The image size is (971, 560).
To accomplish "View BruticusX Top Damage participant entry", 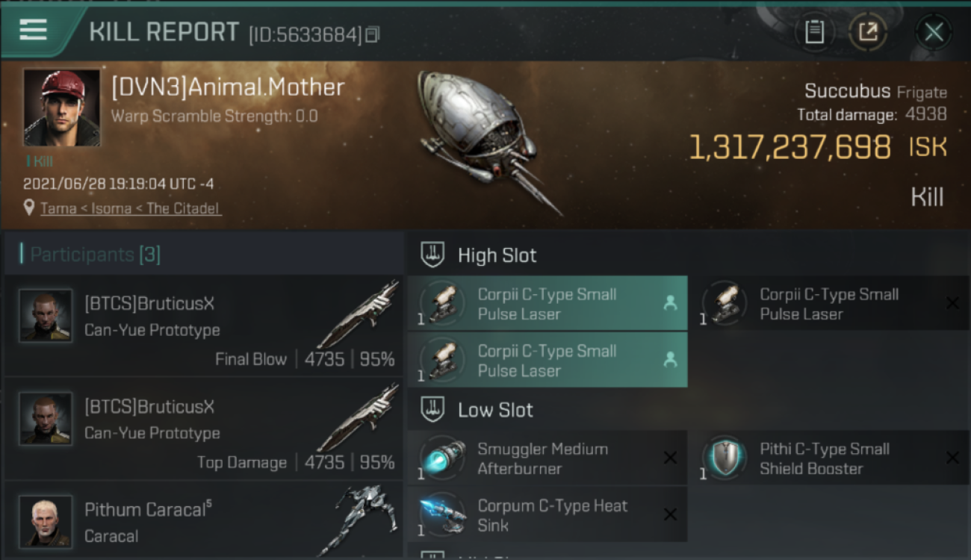I will point(203,429).
